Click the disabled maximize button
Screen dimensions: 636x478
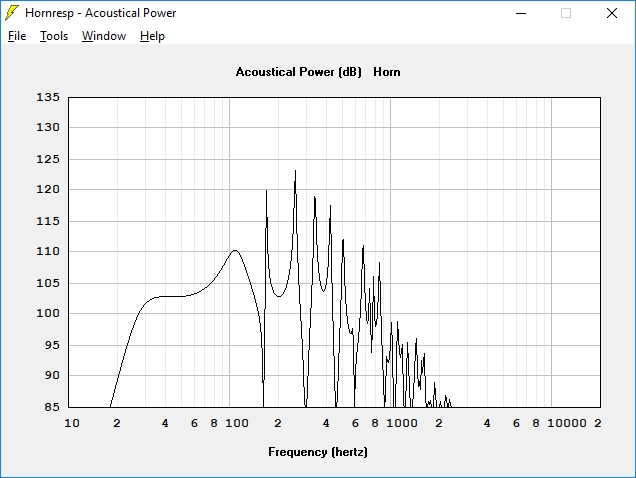[566, 13]
